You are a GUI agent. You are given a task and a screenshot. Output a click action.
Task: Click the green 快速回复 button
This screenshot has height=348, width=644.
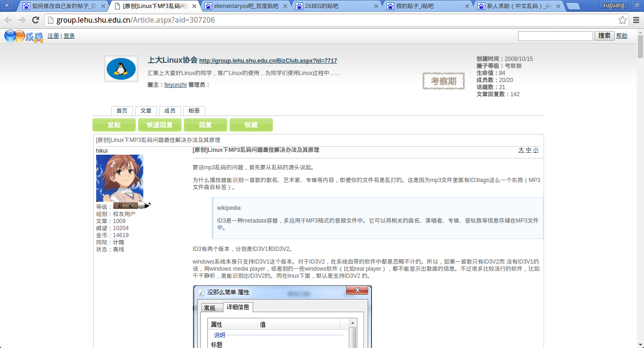pyautogui.click(x=160, y=125)
